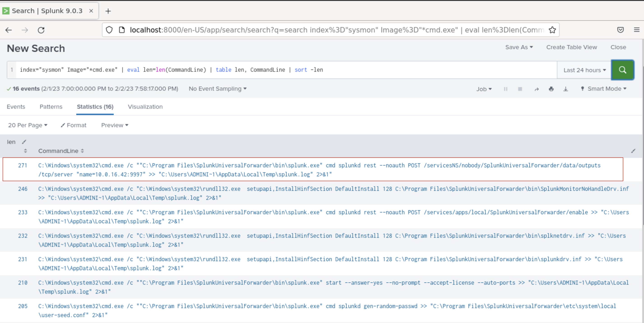
Task: Click pencil icon at right of table header
Action: point(633,151)
